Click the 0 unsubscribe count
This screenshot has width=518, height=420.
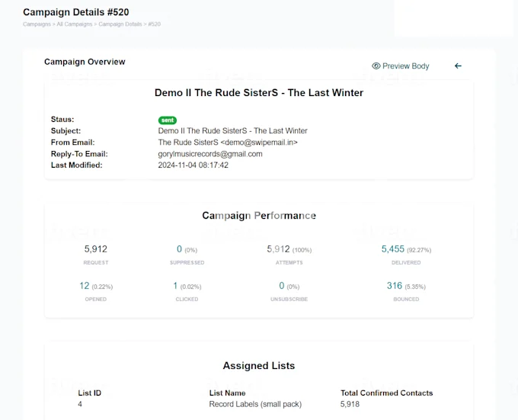click(x=282, y=286)
